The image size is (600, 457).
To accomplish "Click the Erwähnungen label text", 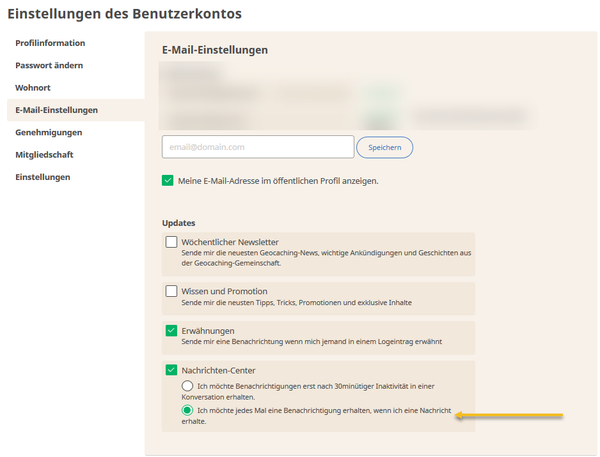I will (x=208, y=331).
